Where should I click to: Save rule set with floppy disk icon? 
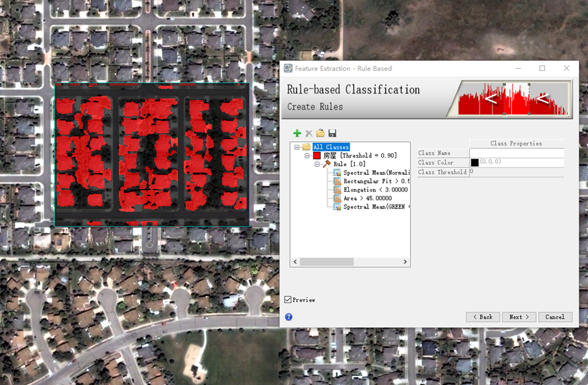pos(332,133)
